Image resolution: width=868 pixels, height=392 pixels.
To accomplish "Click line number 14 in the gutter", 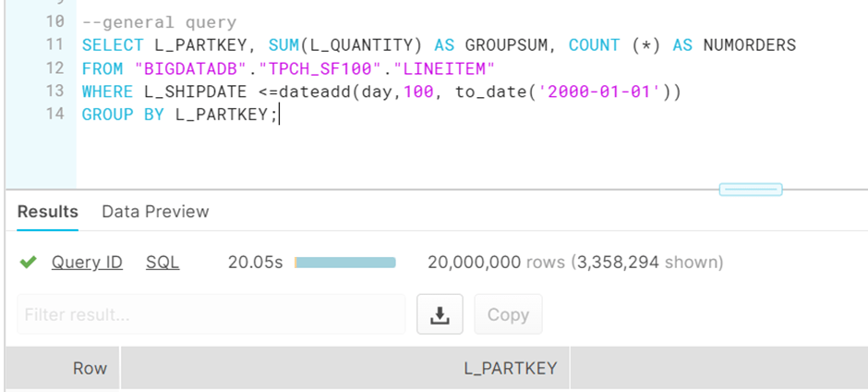I will [54, 115].
